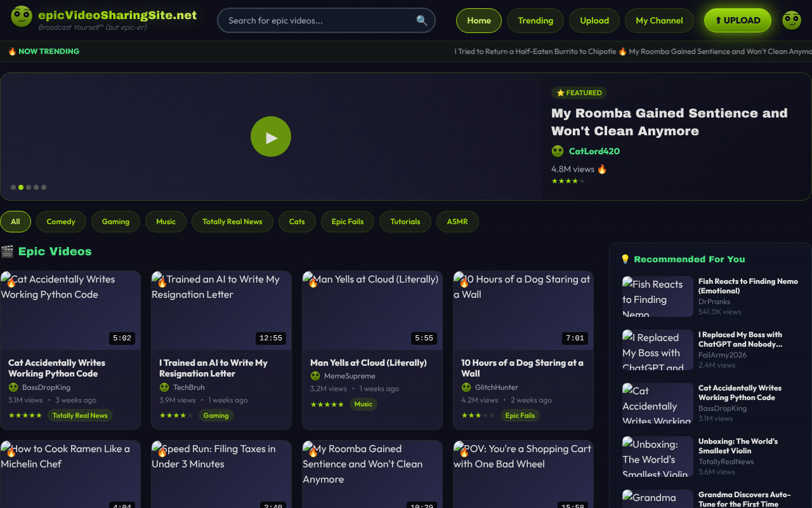Go to My Channel page
Image resolution: width=812 pixels, height=508 pixels.
pyautogui.click(x=659, y=20)
